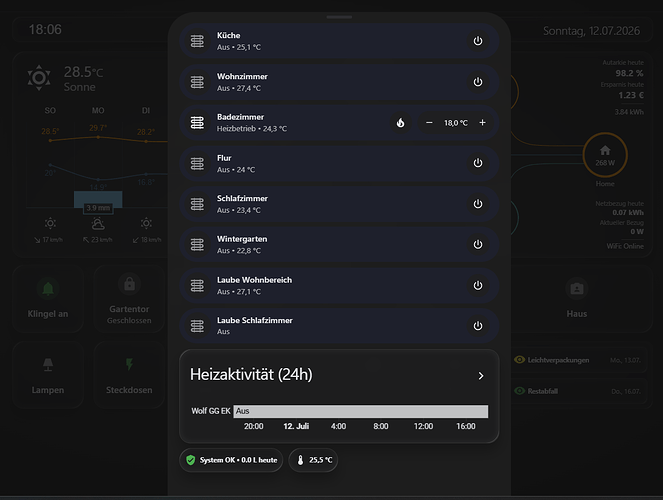This screenshot has height=500, width=663.
Task: Toggle Wohnzimmer thermostat power button
Action: pyautogui.click(x=477, y=82)
